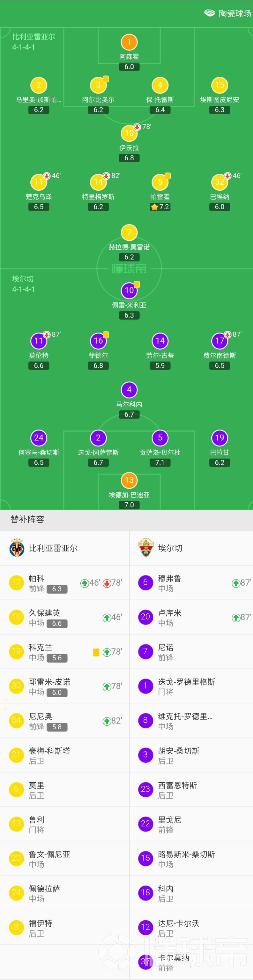Tap 佩雷-米利亚 number 10 purple badge
The height and width of the screenshot is (980, 253).
pos(129,291)
